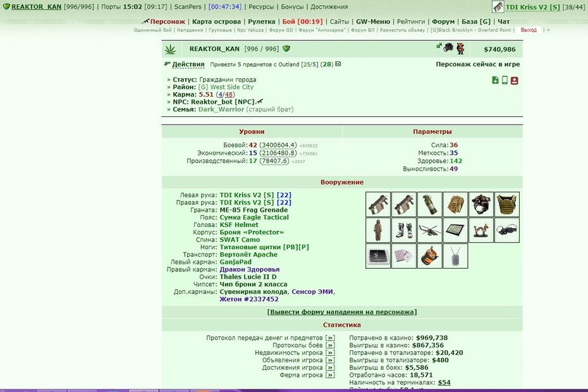Open База [G] link
This screenshot has width=588, height=392.
[x=476, y=21]
